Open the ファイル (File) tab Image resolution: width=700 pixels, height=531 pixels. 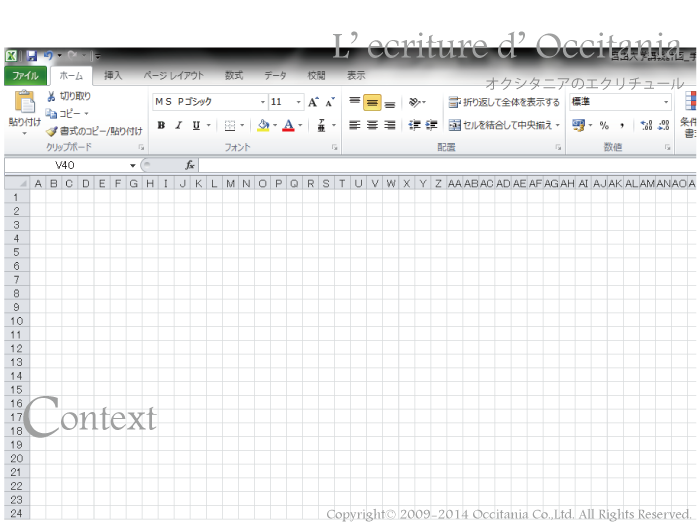(x=25, y=75)
